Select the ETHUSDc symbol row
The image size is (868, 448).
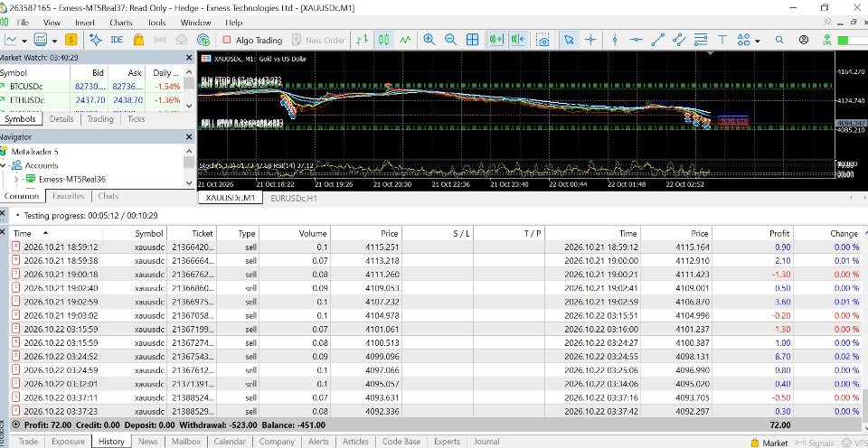tap(92, 100)
